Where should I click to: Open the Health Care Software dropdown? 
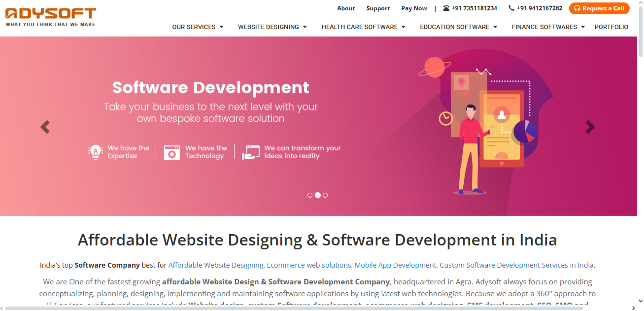point(363,27)
